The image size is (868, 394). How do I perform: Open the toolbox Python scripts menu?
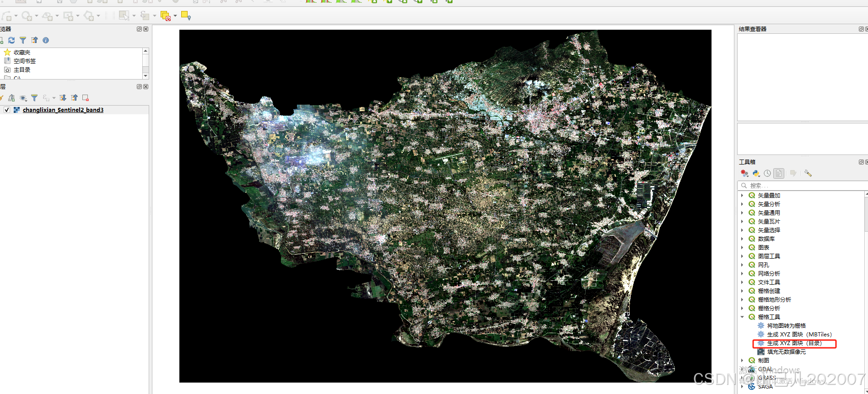click(756, 173)
